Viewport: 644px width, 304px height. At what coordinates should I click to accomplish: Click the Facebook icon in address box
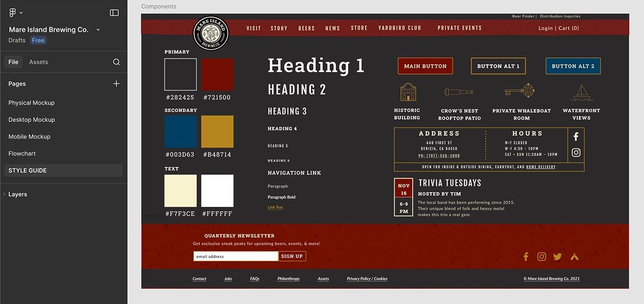coord(576,136)
